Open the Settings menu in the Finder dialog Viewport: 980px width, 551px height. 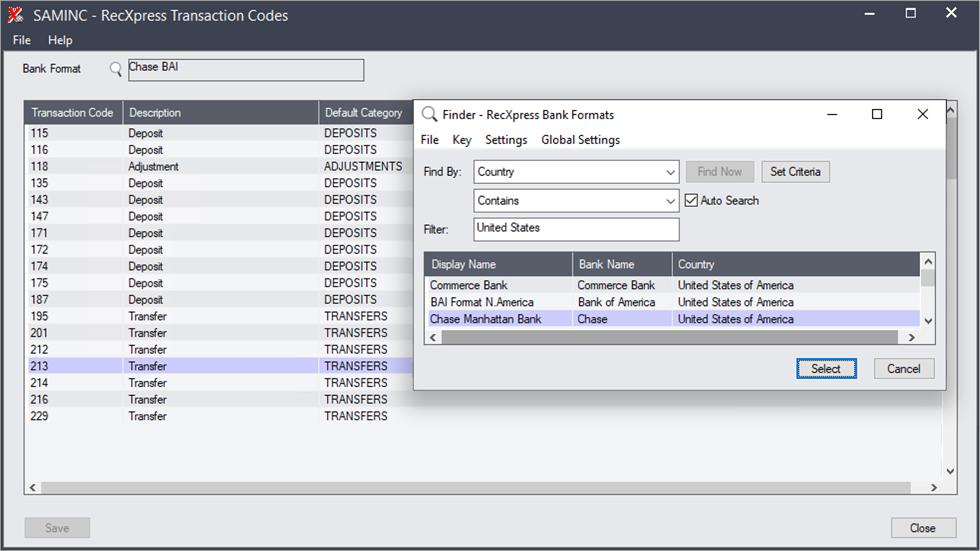coord(506,140)
